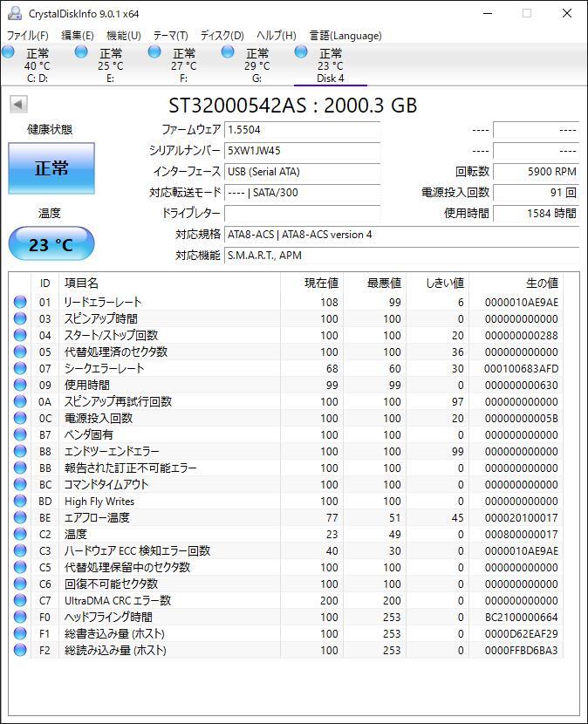Open the 言語(Language) menu
588x724 pixels.
(345, 36)
